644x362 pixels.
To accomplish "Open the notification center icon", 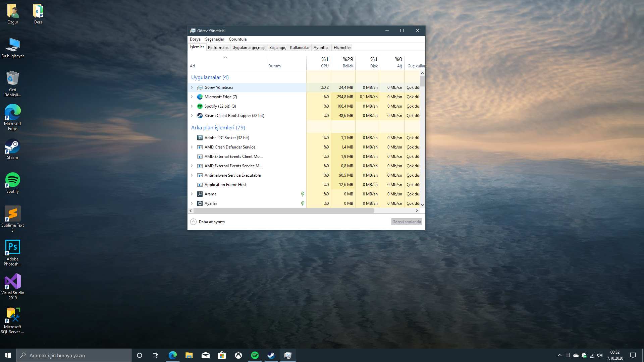I will click(633, 355).
